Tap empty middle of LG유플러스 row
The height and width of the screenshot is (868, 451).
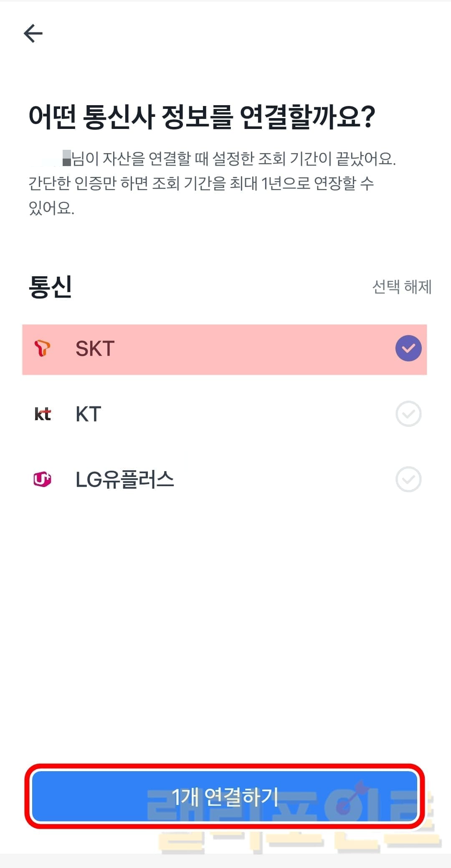pyautogui.click(x=284, y=479)
